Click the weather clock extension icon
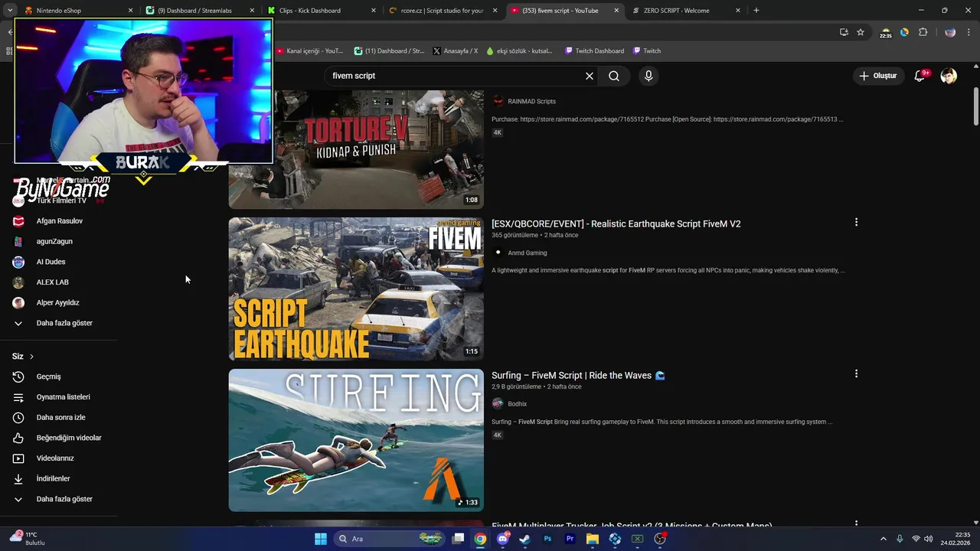The height and width of the screenshot is (551, 980). pos(886,33)
